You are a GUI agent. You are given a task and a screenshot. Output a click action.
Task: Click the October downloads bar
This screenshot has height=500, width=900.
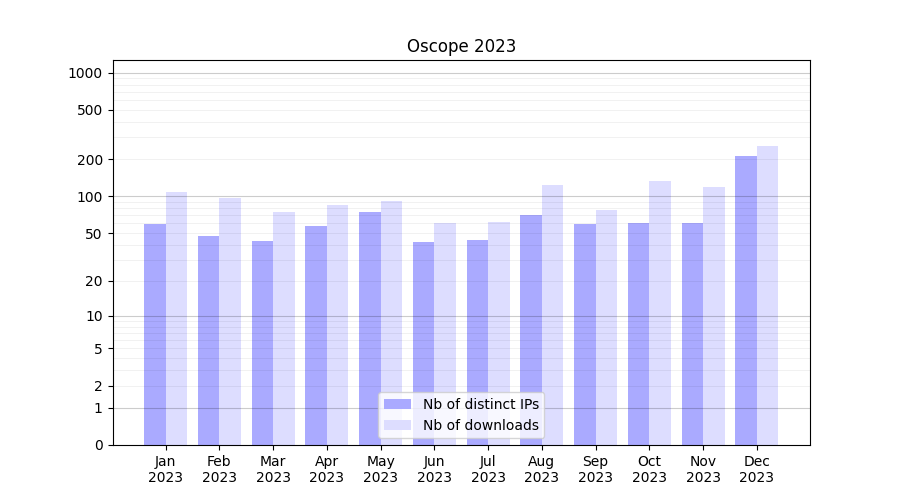coord(660,313)
